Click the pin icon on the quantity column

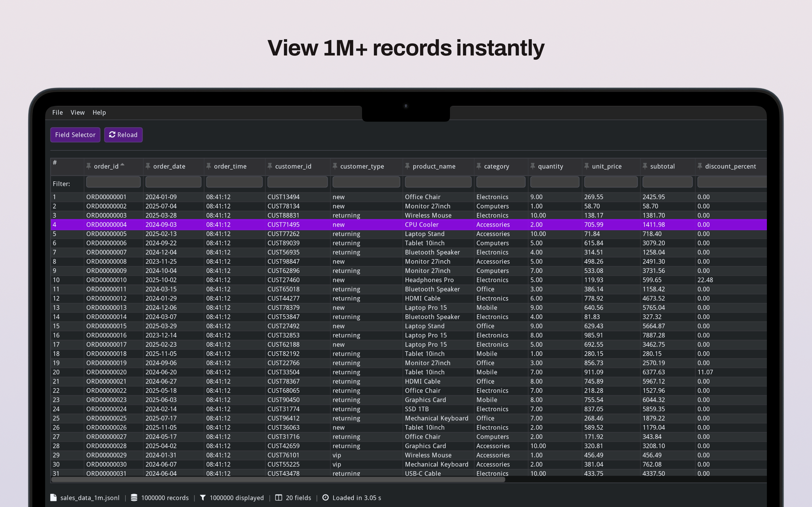pos(533,166)
